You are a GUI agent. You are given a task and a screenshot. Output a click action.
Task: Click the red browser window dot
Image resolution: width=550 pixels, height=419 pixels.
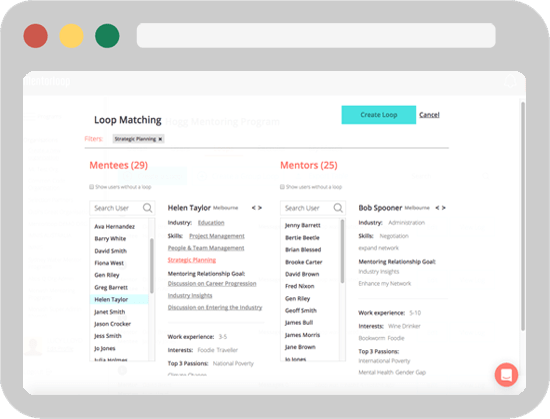point(36,36)
